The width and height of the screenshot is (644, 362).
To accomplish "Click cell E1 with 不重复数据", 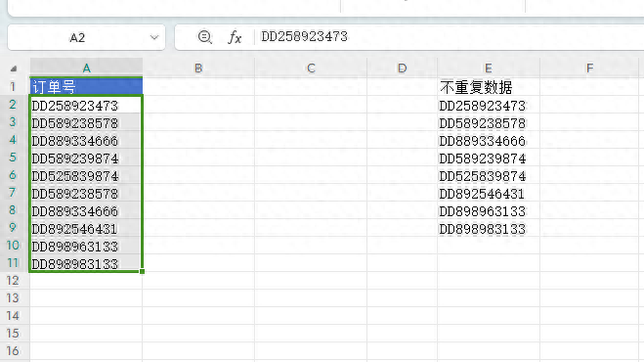I will pyautogui.click(x=489, y=87).
